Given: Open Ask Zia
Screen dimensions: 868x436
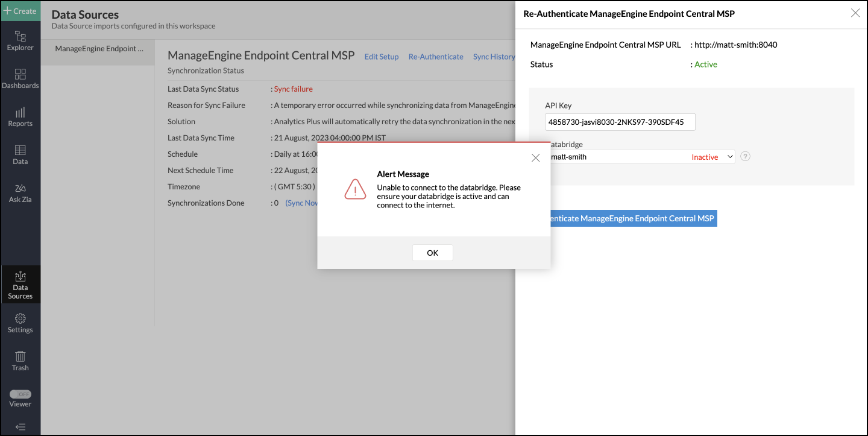Looking at the screenshot, I should click(x=20, y=192).
